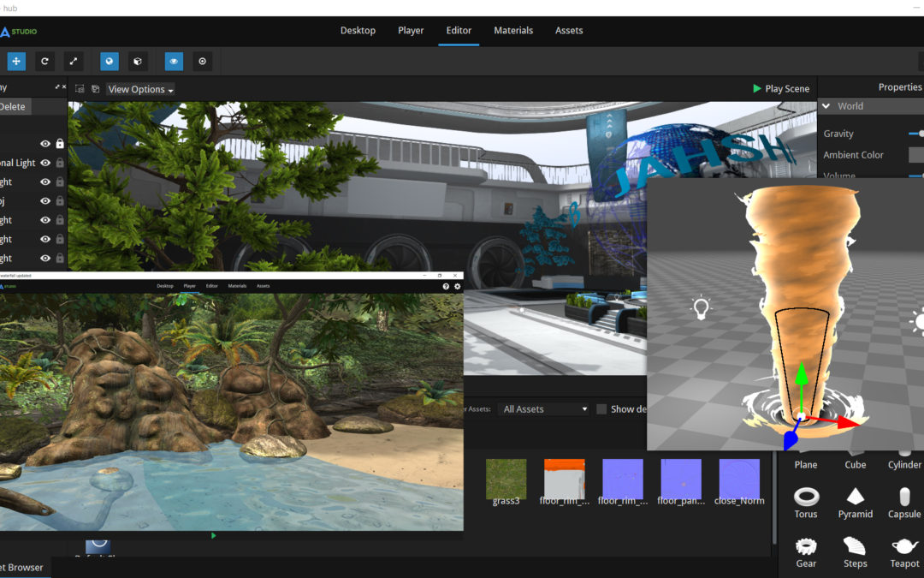Click the Cube primitive label
Image resolution: width=924 pixels, height=578 pixels.
pos(855,465)
